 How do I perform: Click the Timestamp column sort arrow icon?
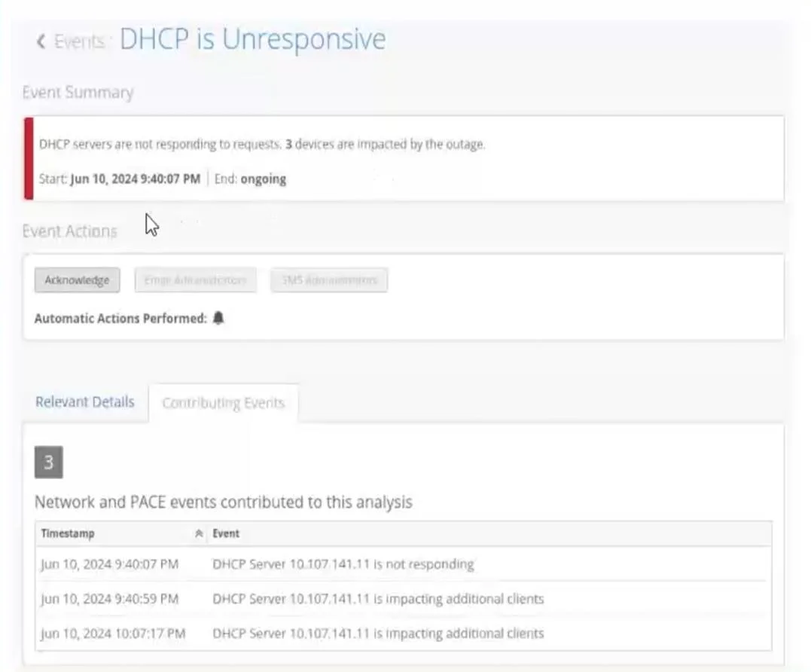(199, 533)
